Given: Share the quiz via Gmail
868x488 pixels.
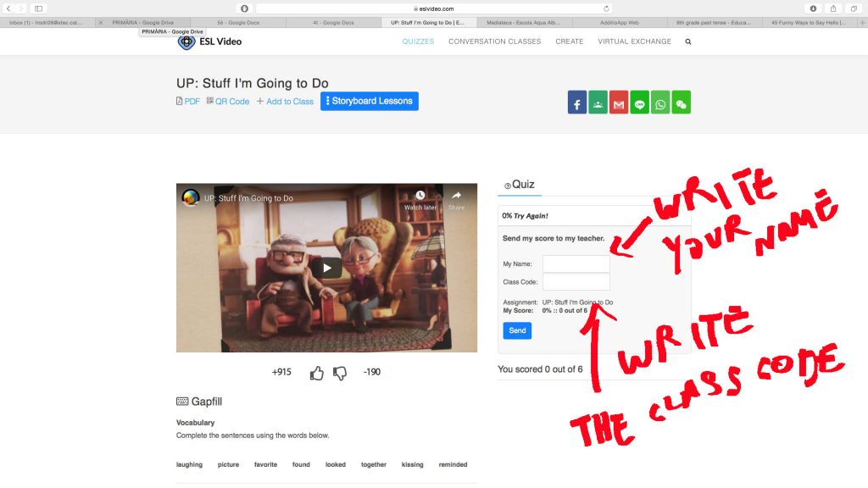Looking at the screenshot, I should coord(619,103).
